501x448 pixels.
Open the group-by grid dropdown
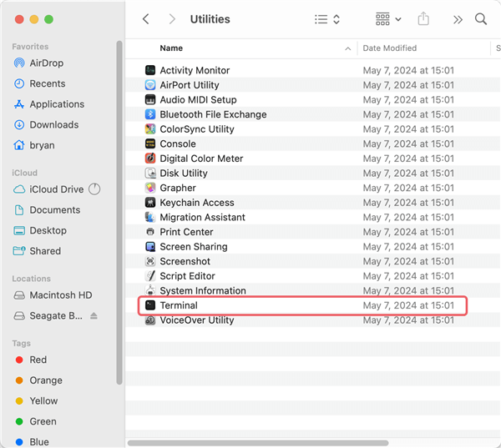click(388, 19)
